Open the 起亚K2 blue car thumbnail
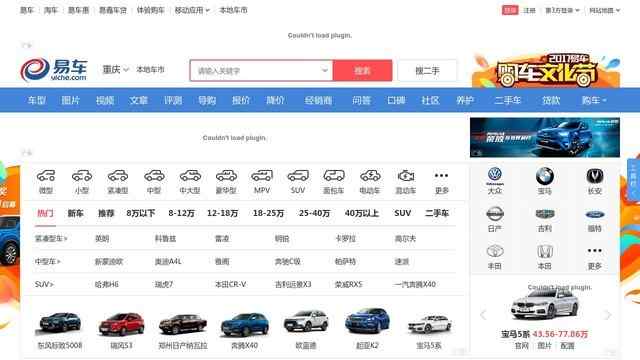 point(367,322)
